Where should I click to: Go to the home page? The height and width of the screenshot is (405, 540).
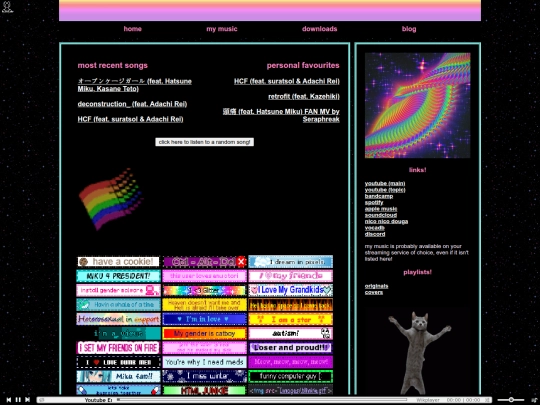click(x=133, y=29)
